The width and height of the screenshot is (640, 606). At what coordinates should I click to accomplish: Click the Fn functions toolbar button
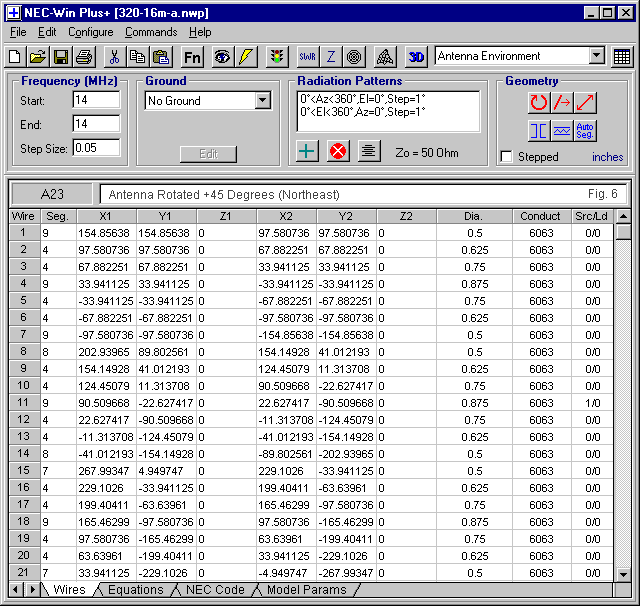[x=193, y=57]
